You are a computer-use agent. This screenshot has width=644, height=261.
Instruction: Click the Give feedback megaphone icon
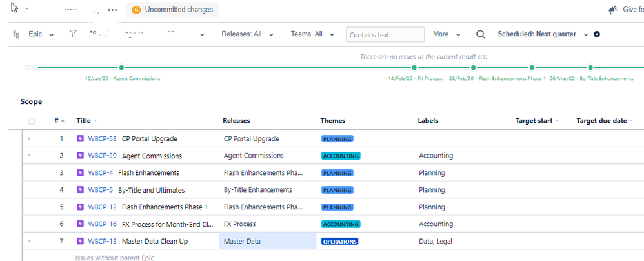(613, 10)
